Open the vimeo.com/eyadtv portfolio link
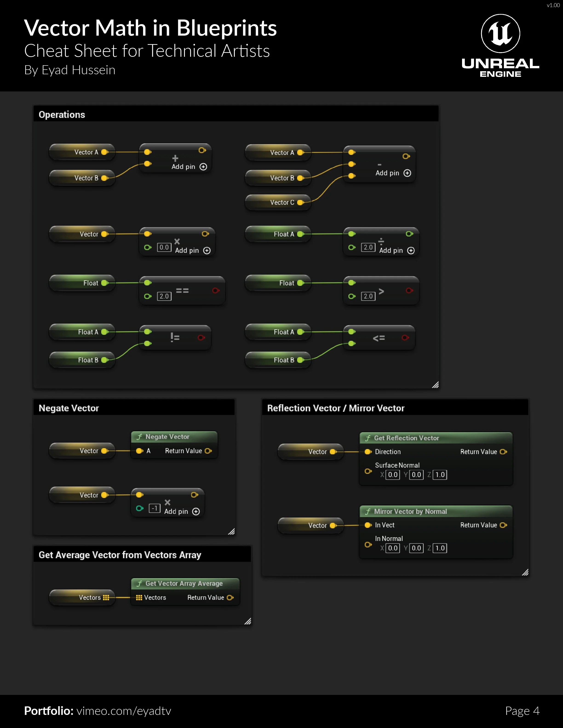This screenshot has height=728, width=563. tap(124, 711)
